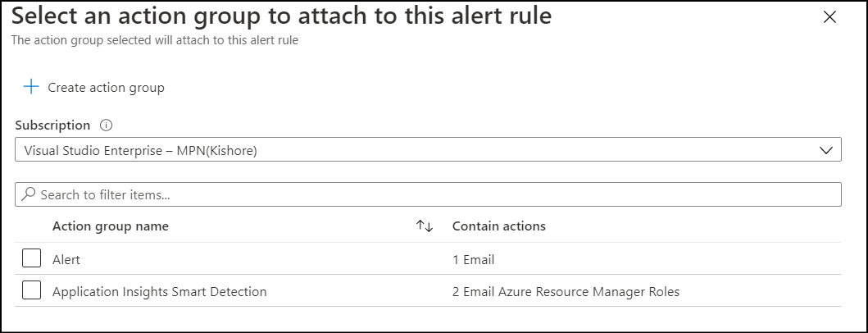The width and height of the screenshot is (868, 333).
Task: Expand the subscription dropdown chevron
Action: click(826, 150)
